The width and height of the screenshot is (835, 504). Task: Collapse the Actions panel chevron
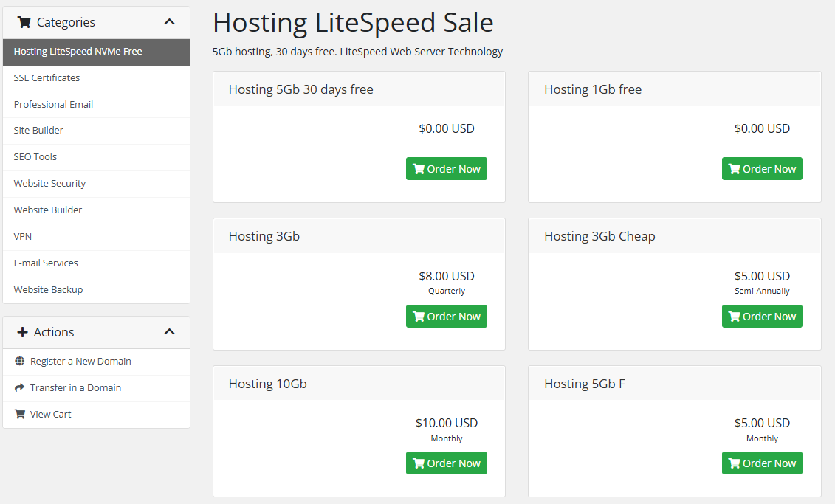click(169, 331)
